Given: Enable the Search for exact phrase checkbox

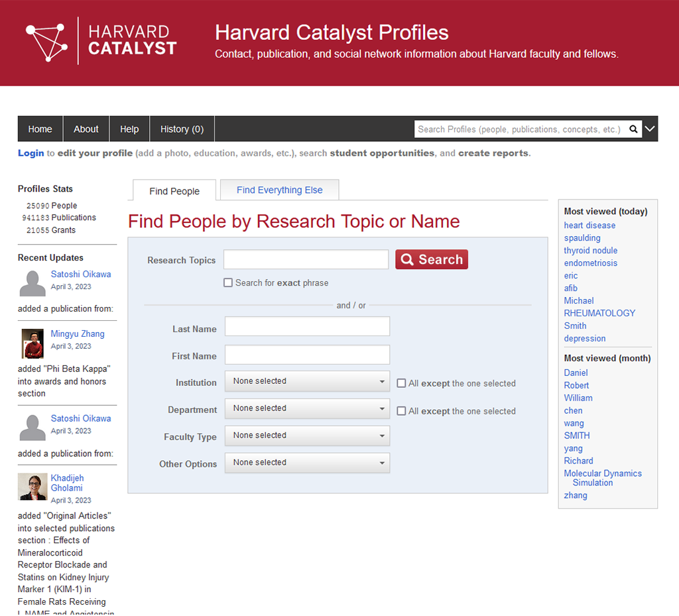Looking at the screenshot, I should tap(228, 282).
